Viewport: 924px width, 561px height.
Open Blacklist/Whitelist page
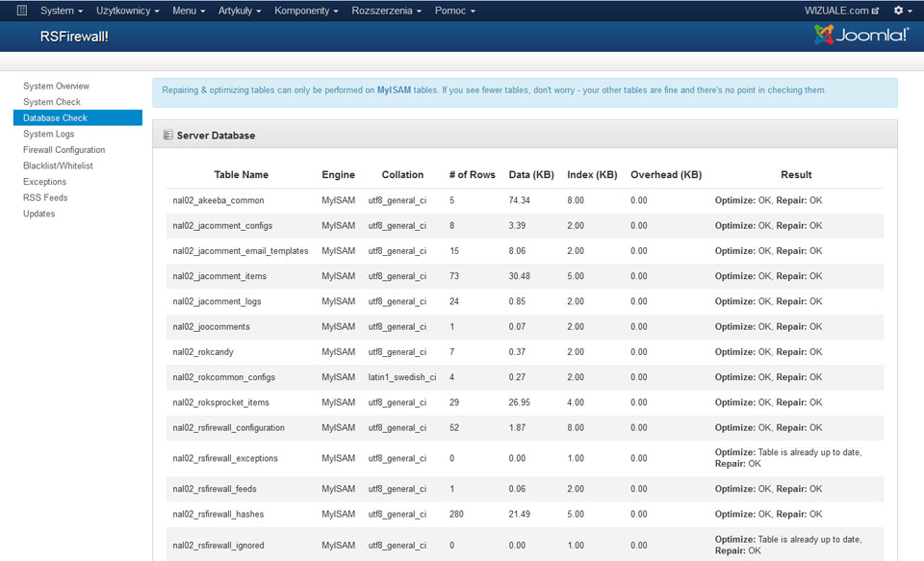tap(58, 166)
